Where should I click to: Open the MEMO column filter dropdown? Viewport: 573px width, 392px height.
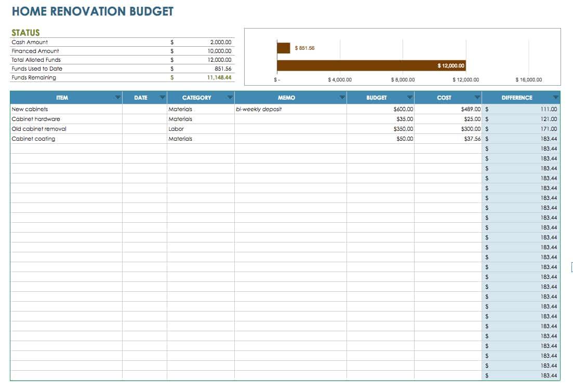(x=342, y=98)
